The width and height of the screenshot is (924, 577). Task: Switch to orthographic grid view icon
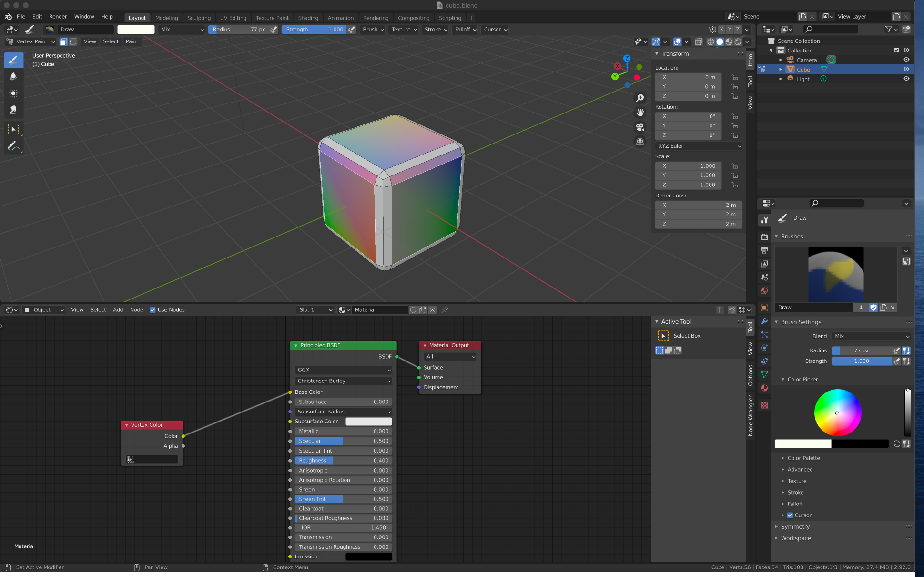coord(640,142)
